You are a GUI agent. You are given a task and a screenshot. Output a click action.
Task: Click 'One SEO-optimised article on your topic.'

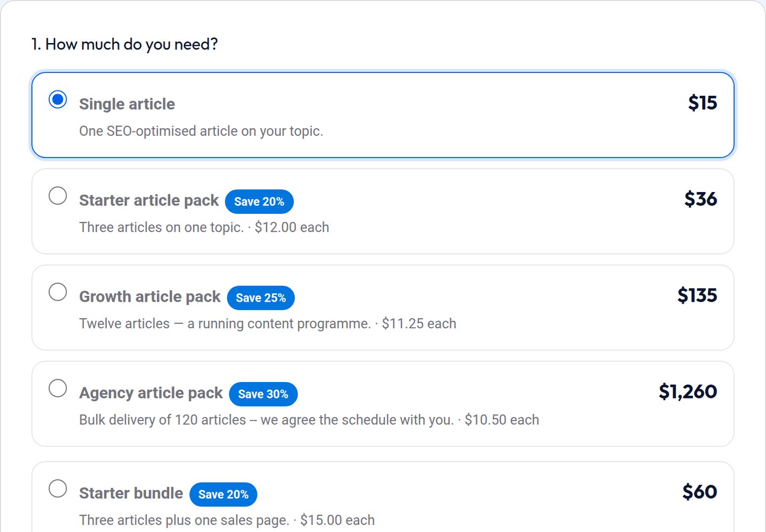(201, 131)
